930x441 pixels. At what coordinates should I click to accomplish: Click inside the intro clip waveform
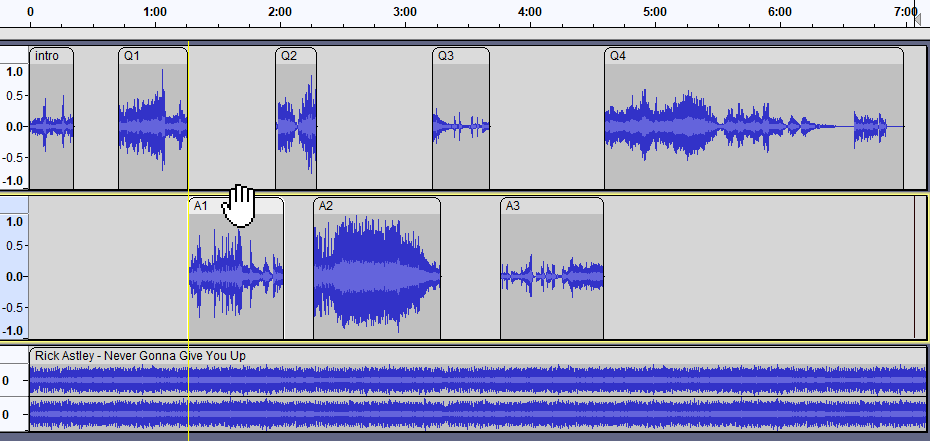coord(51,126)
